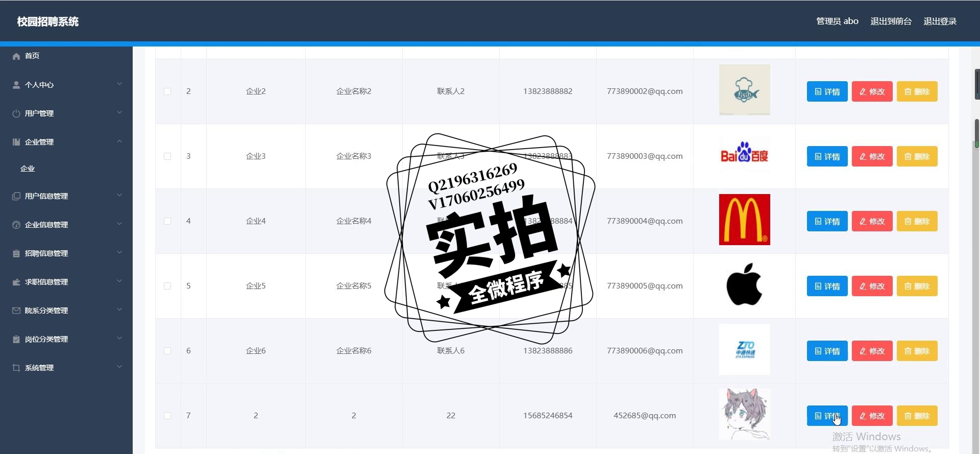
Task: Click 退出登录 in the header
Action: pos(940,21)
